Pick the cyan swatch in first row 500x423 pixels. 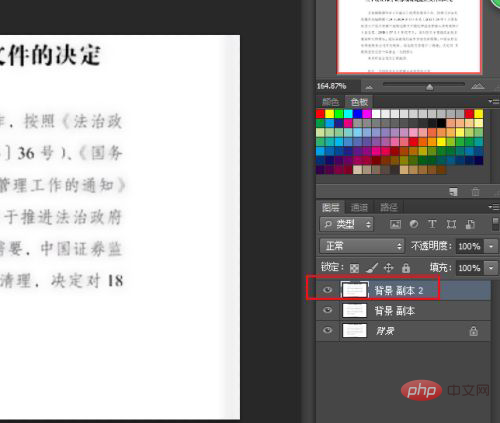[x=348, y=114]
